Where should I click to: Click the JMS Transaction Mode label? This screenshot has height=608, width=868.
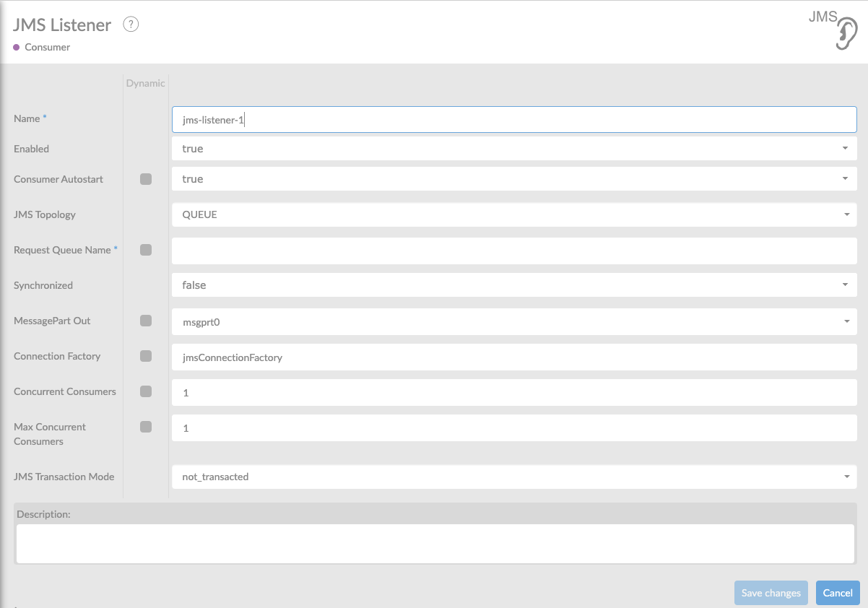[64, 477]
